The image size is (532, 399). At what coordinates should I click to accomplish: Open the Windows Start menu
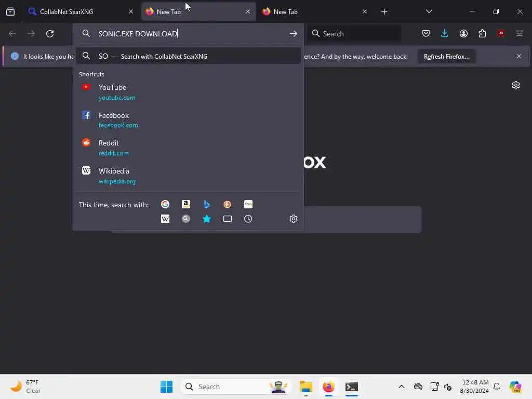166,387
